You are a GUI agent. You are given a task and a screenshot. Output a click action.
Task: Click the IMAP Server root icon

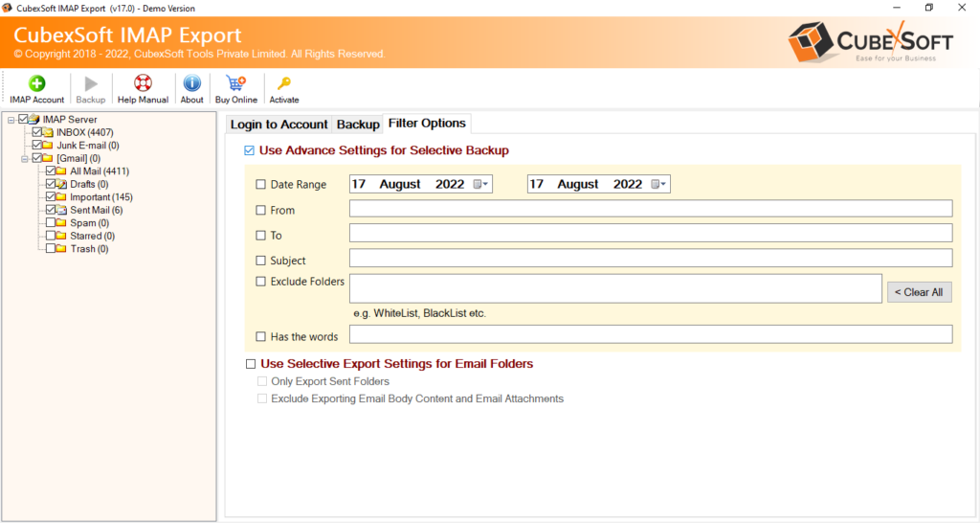(x=34, y=119)
